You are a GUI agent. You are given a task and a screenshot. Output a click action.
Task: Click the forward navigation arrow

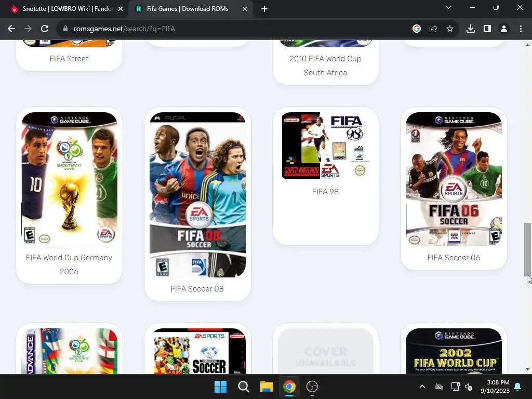click(x=28, y=29)
